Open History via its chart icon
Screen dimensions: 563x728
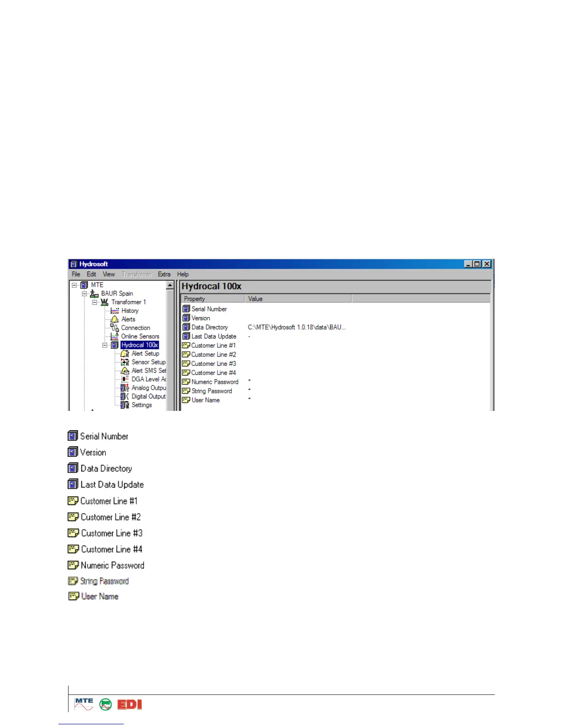pos(115,311)
